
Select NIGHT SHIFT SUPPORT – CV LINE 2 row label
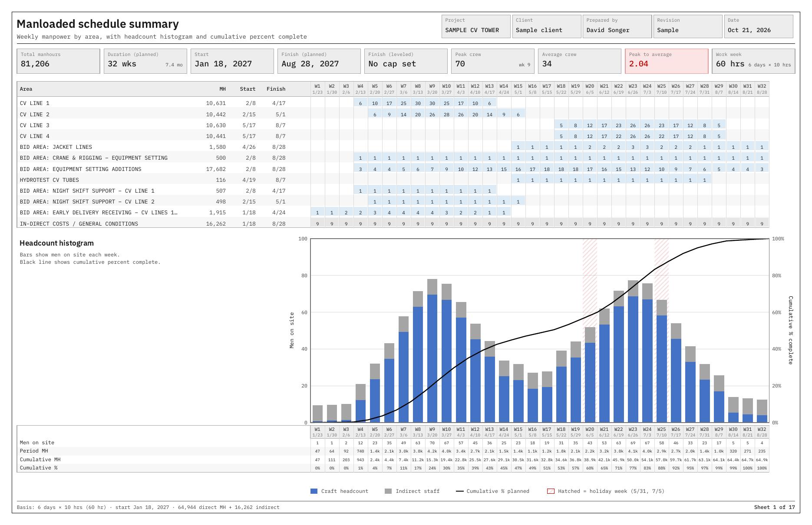(87, 202)
